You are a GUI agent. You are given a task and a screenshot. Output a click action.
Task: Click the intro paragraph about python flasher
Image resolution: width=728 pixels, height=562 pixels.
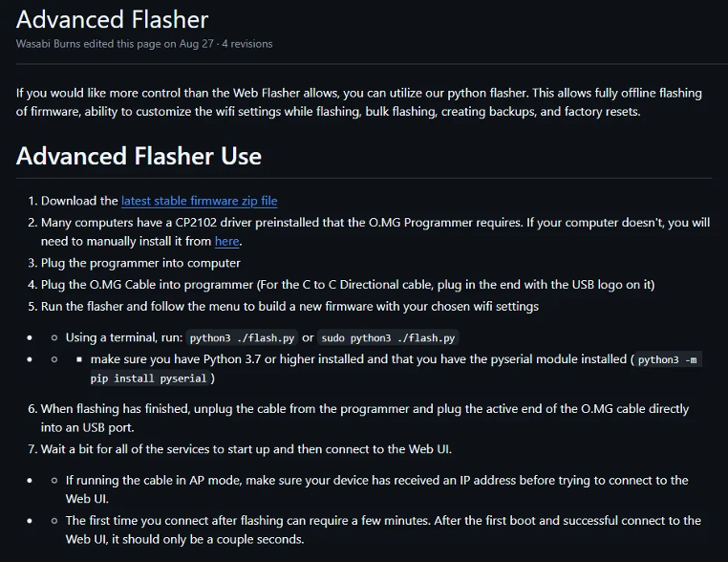[359, 102]
